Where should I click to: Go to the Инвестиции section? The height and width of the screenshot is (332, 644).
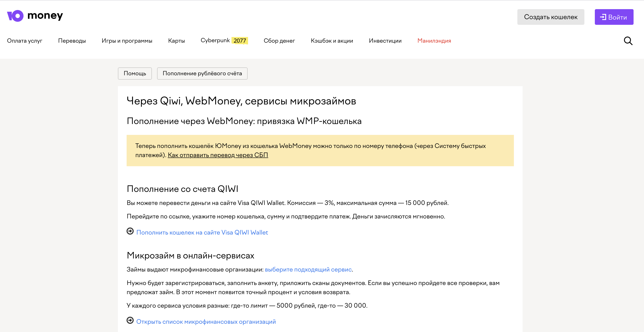pos(385,40)
